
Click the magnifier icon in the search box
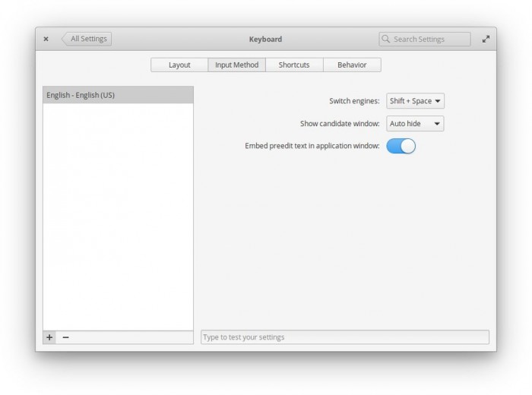coord(386,39)
